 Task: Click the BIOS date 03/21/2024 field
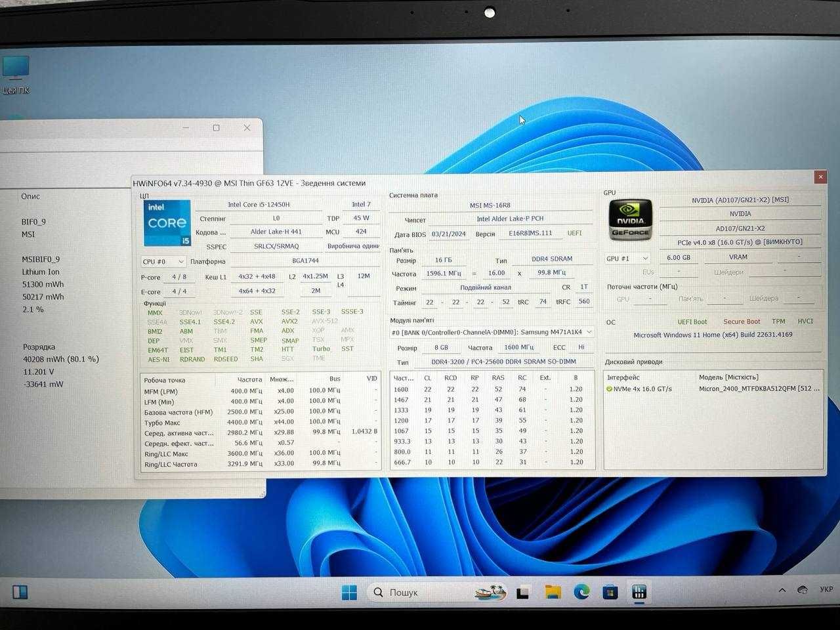tap(449, 234)
